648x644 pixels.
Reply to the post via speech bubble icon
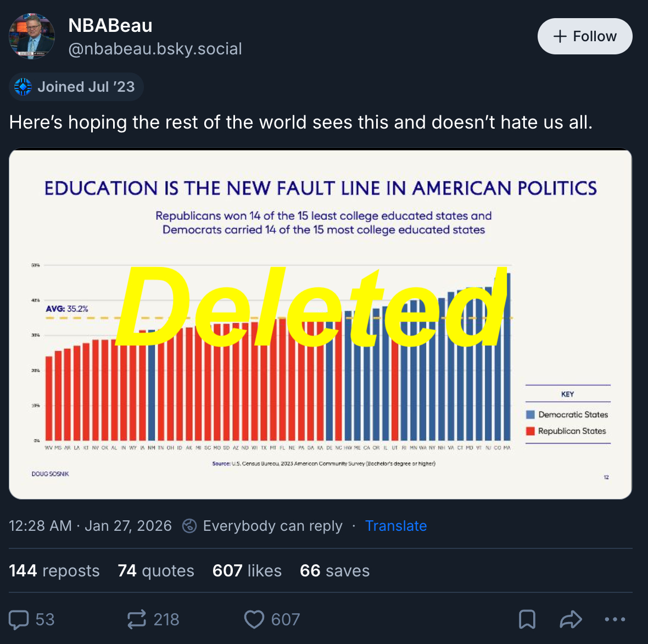click(x=19, y=619)
